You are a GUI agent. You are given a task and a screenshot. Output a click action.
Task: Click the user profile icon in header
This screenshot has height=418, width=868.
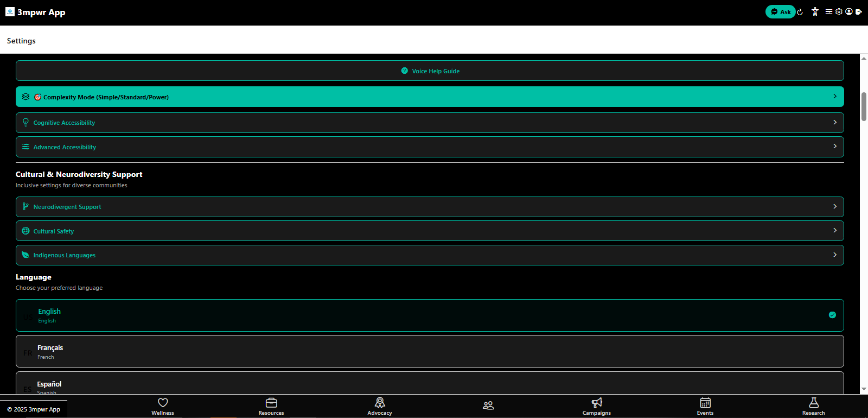pyautogui.click(x=848, y=11)
